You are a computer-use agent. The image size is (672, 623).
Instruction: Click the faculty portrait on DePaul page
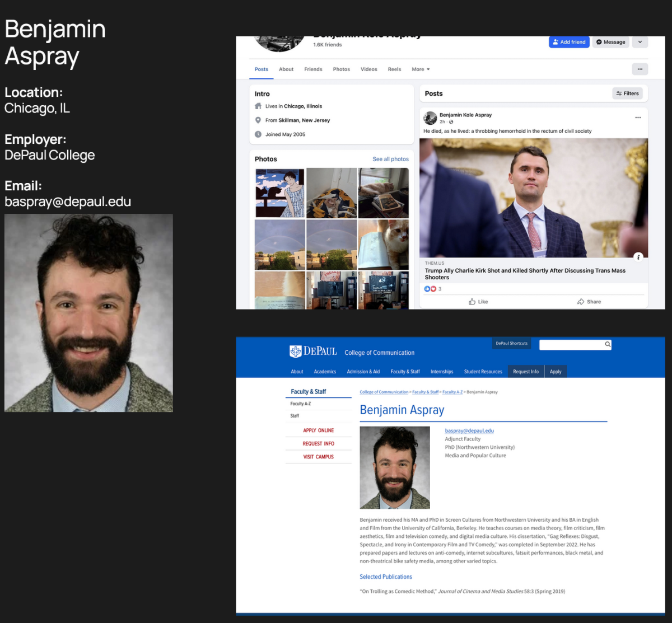tap(395, 467)
